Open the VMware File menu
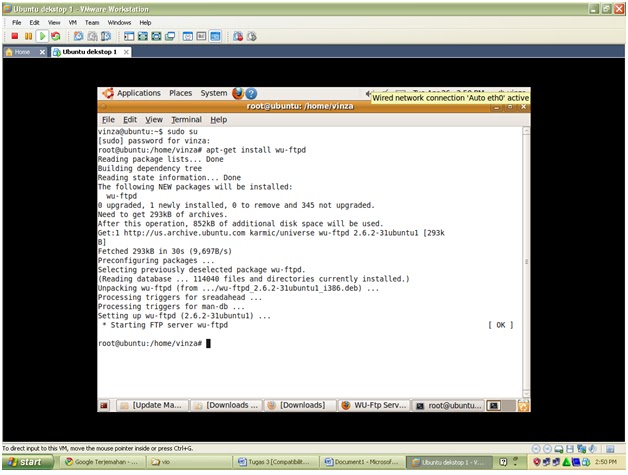This screenshot has width=628, height=475. (16, 22)
